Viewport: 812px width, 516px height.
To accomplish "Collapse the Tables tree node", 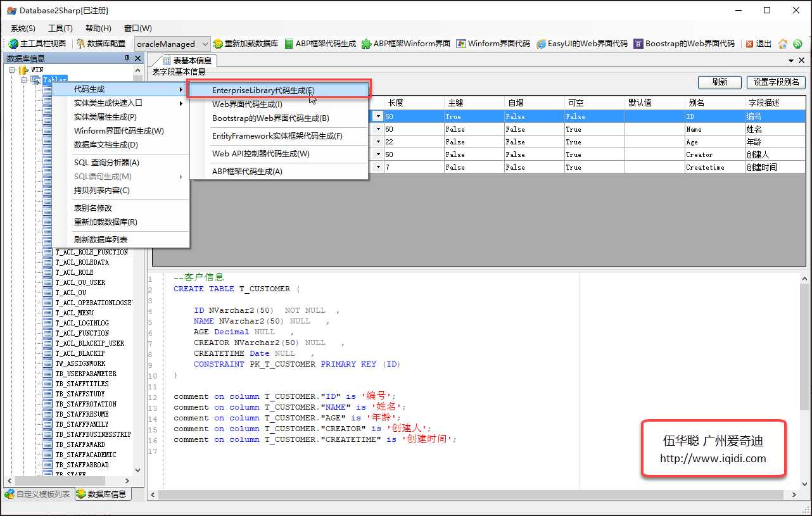I will click(x=24, y=80).
